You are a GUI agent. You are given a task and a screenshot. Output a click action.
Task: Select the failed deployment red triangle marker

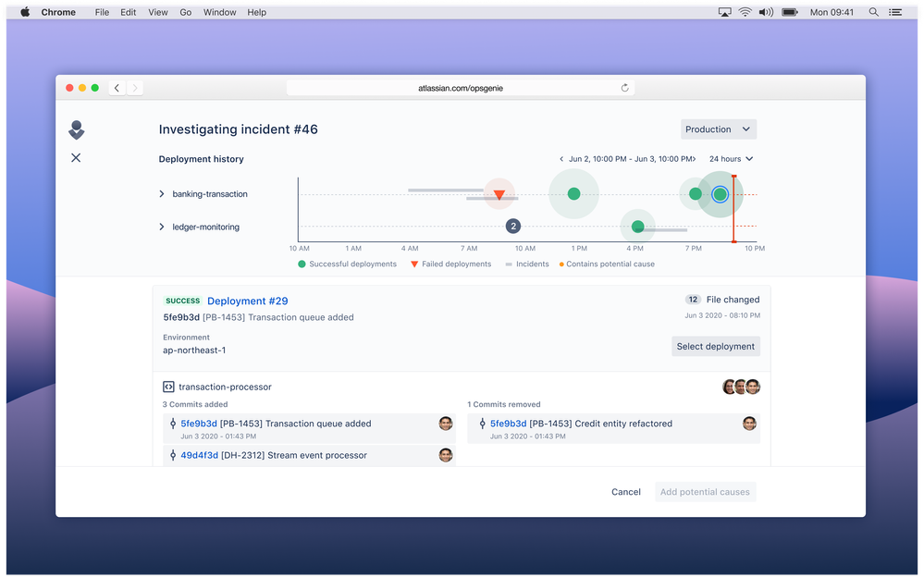tap(499, 194)
